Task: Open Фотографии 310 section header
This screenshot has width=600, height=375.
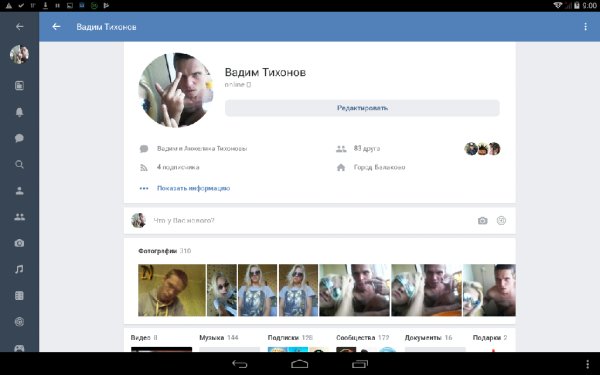Action: pyautogui.click(x=164, y=251)
